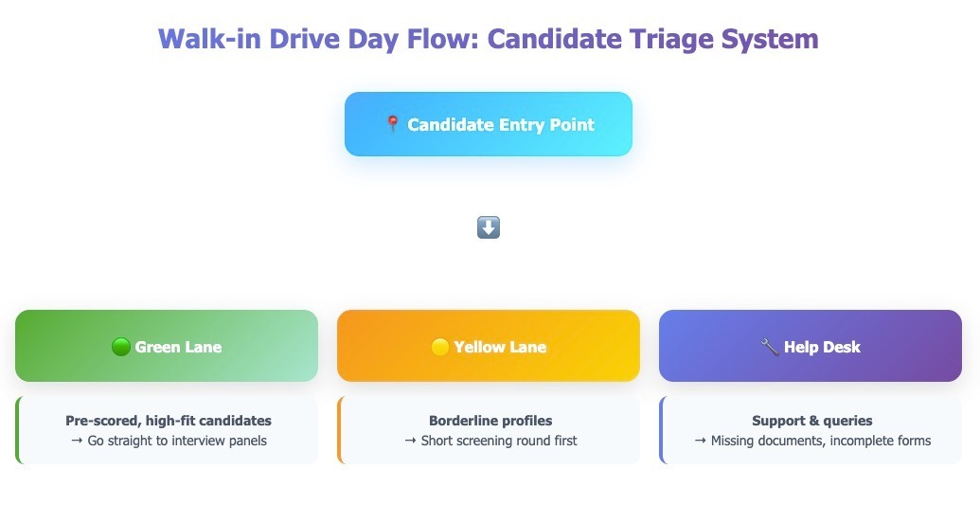
Task: Select the Pre-scored, high-fit candidates heading
Action: coord(169,421)
